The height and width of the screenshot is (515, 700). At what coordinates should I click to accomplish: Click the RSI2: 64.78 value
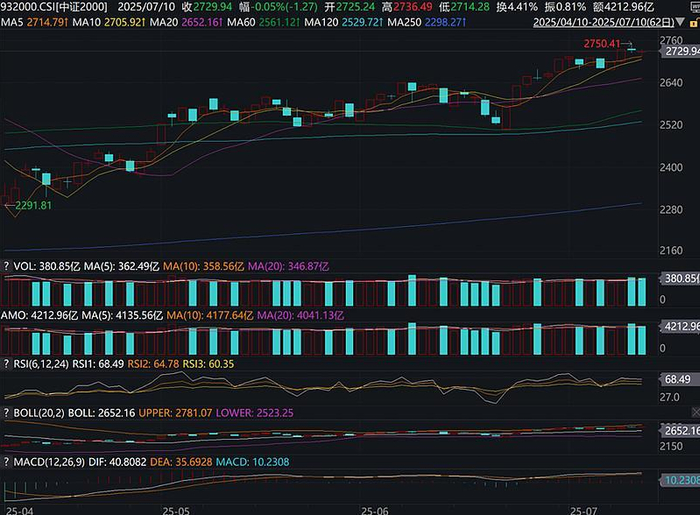[x=153, y=364]
